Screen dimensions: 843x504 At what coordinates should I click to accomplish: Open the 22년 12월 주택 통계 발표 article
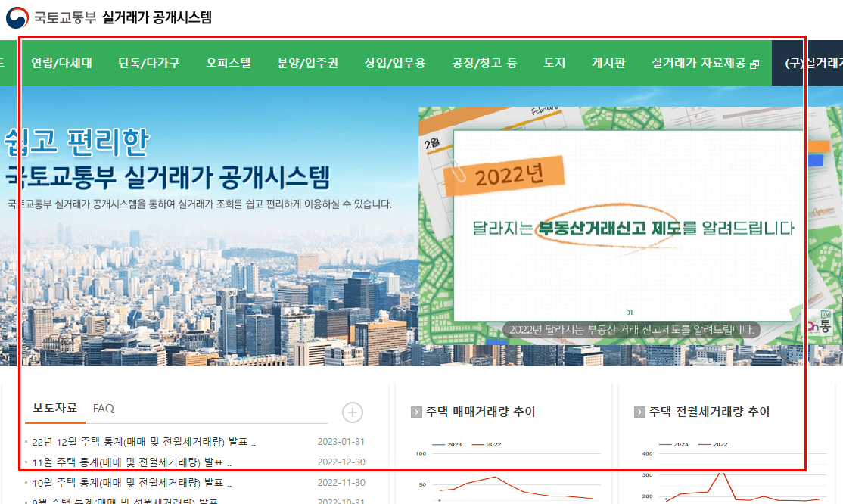pyautogui.click(x=144, y=442)
